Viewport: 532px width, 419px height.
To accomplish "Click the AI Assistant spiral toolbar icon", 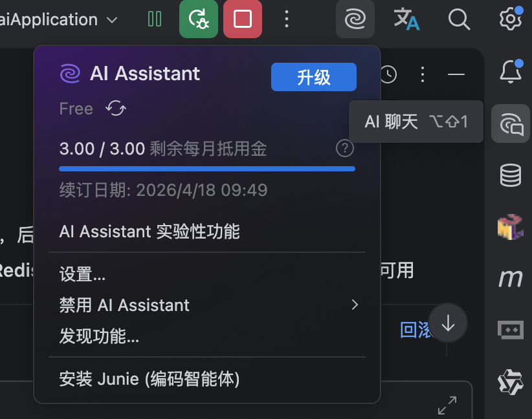I will pyautogui.click(x=355, y=19).
